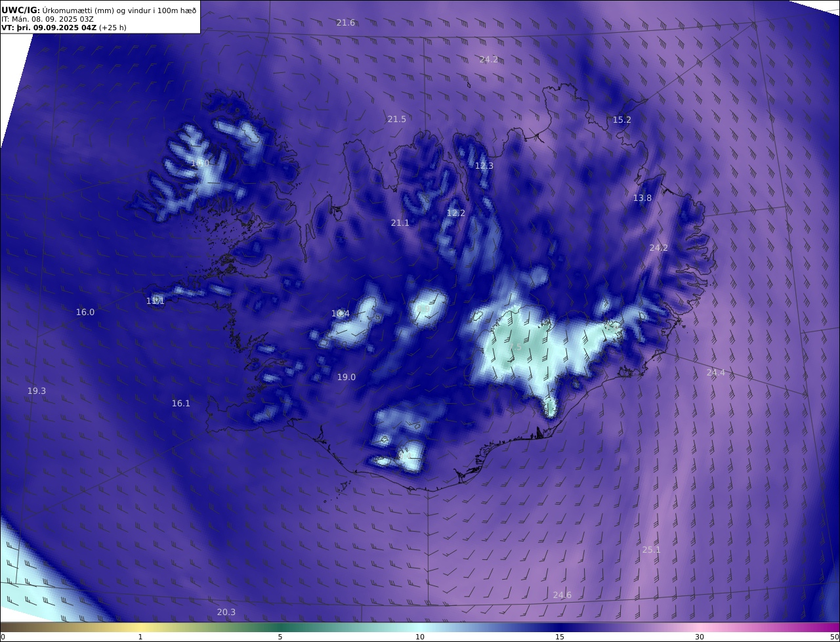Click the 21.6 value label on the map
Screen dimensions: 840x642
coord(346,23)
